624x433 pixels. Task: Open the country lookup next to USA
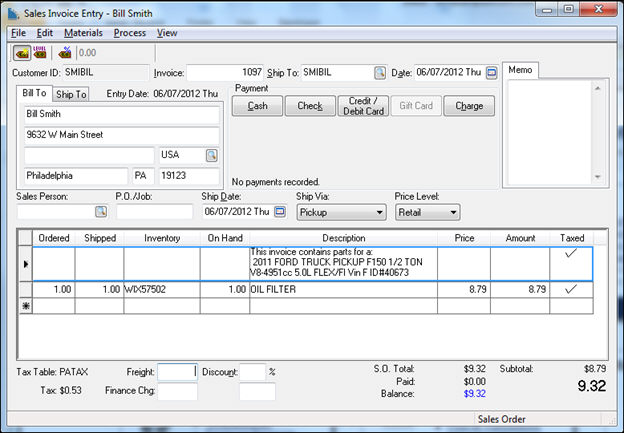tap(212, 155)
